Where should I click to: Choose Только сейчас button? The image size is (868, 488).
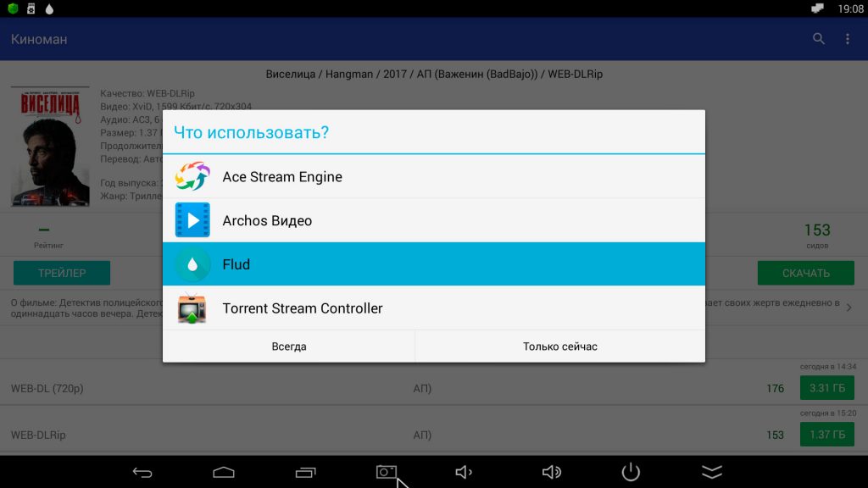(x=560, y=347)
